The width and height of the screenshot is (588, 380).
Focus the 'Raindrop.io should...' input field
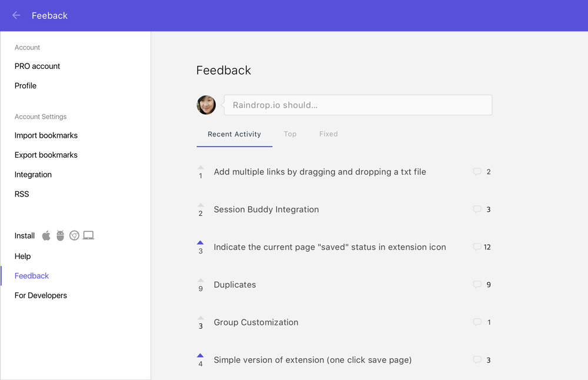click(x=358, y=105)
